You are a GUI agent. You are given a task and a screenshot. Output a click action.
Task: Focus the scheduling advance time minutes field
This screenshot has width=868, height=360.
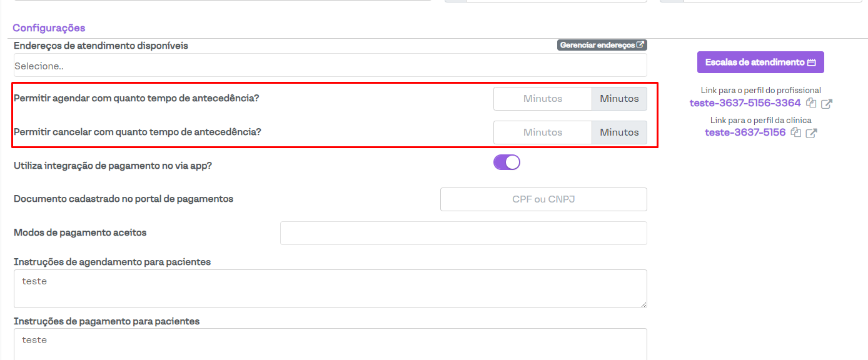542,99
